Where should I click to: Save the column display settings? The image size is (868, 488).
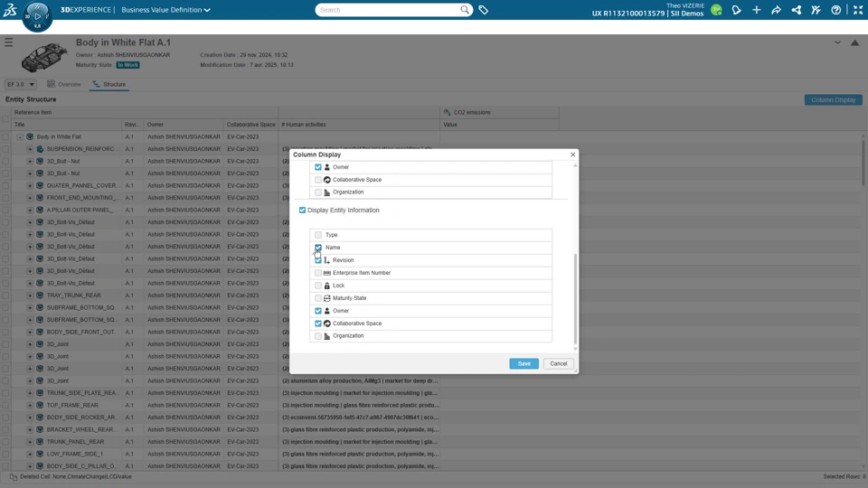pos(524,363)
